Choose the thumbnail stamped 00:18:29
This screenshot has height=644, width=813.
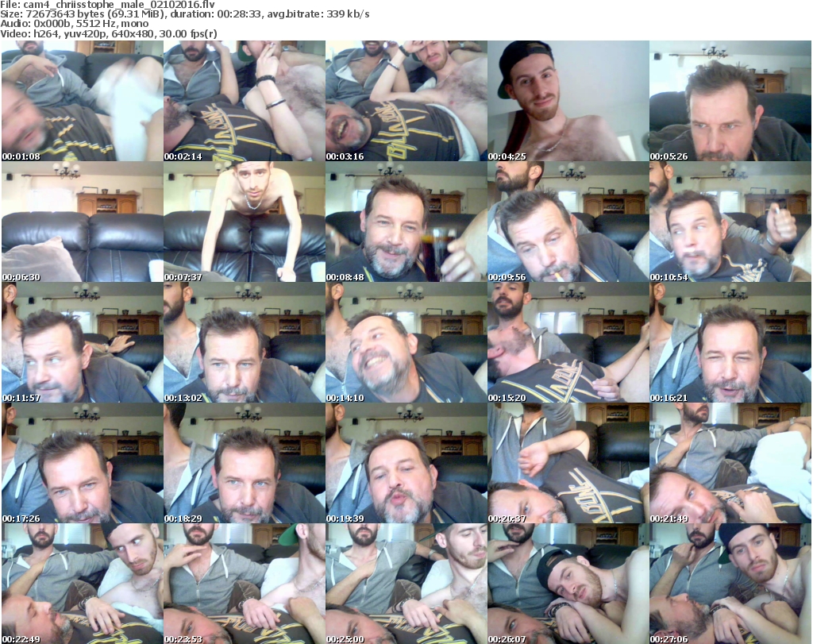(x=245, y=463)
